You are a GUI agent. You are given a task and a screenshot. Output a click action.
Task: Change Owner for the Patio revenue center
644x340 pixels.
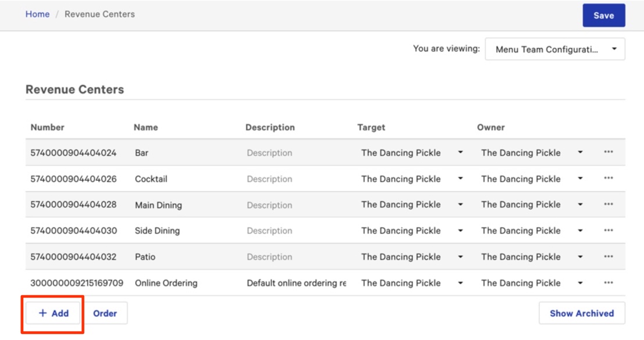coord(532,257)
